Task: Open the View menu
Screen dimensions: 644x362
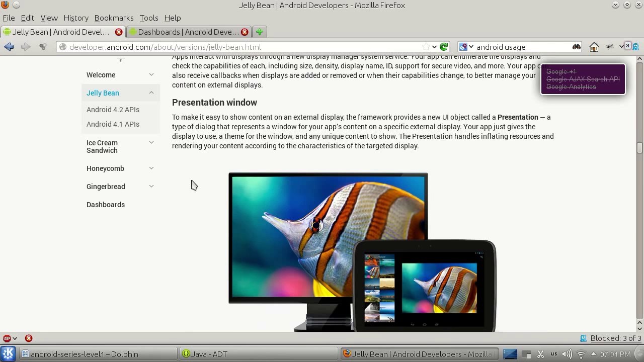Action: click(49, 18)
